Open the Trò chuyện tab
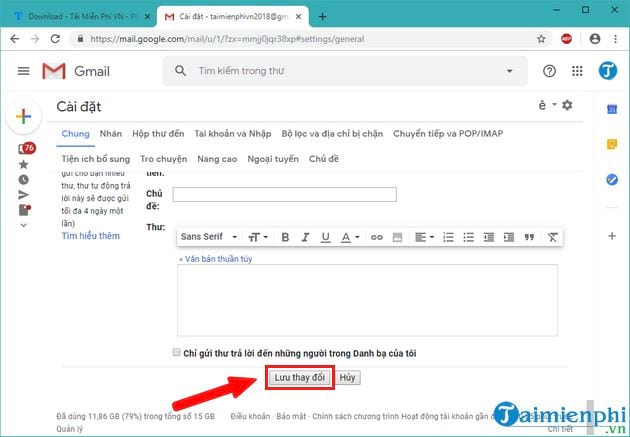630x437 pixels. click(x=164, y=159)
